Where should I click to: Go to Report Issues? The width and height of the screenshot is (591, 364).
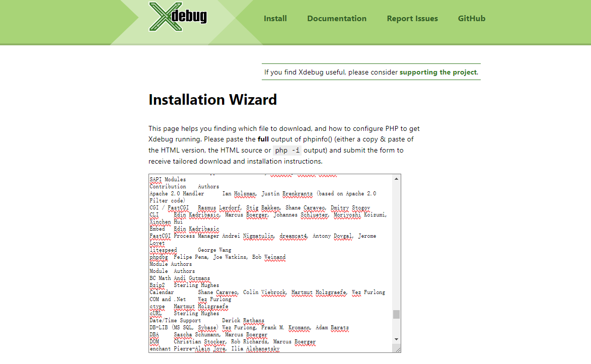(x=412, y=19)
